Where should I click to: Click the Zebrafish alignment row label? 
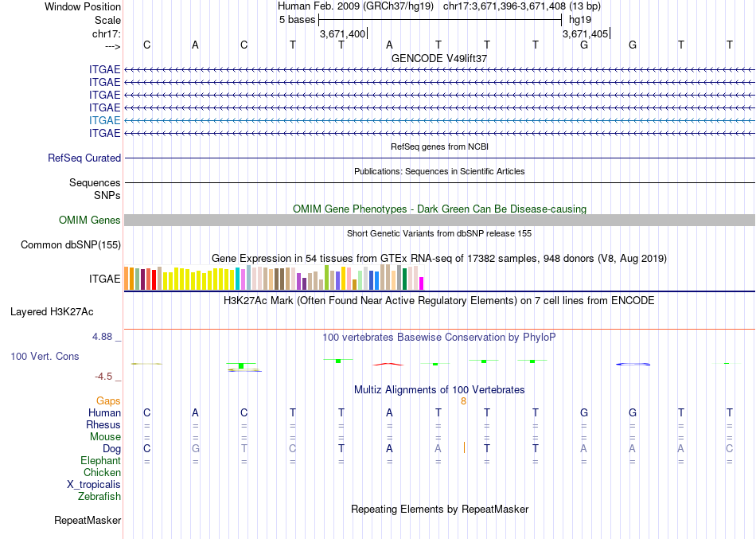pos(99,496)
